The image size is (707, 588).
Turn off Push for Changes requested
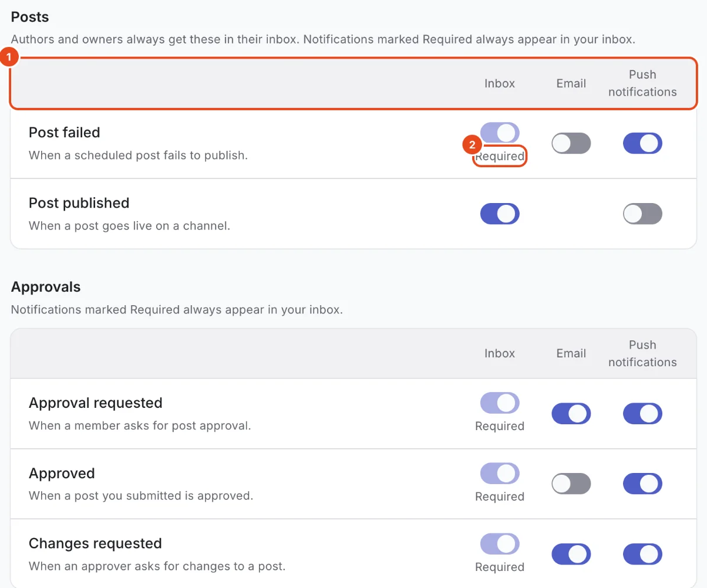tap(642, 554)
